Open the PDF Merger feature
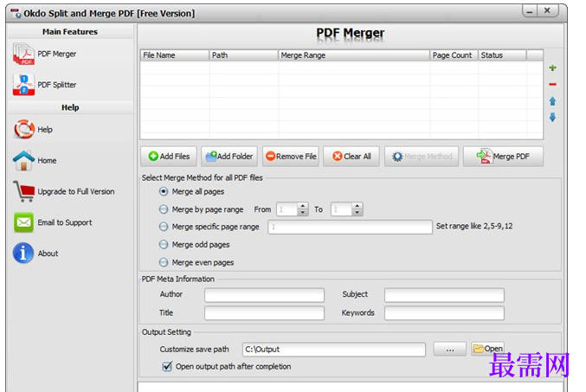This screenshot has width=586, height=392. pyautogui.click(x=45, y=55)
